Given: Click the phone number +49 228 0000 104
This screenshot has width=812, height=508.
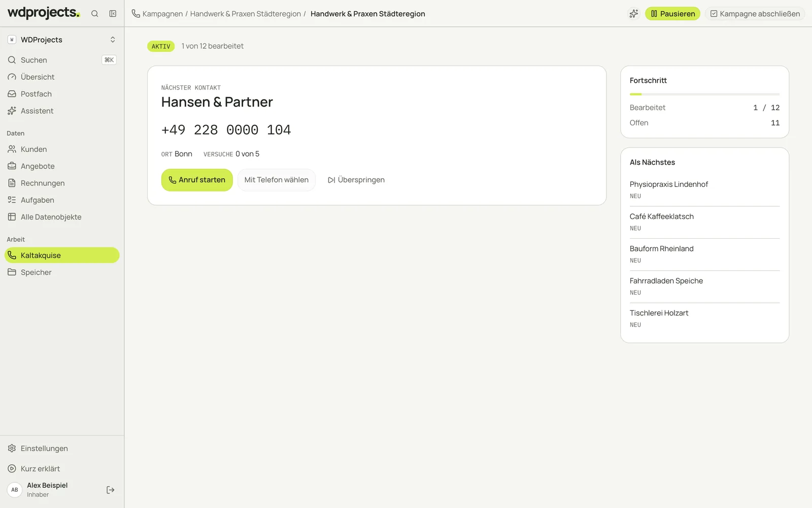Looking at the screenshot, I should tap(226, 130).
